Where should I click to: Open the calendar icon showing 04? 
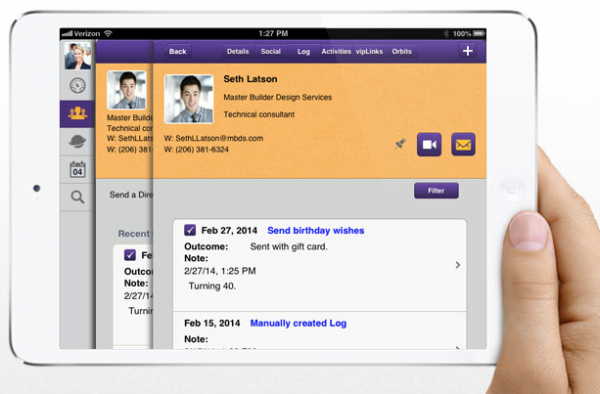click(x=77, y=169)
